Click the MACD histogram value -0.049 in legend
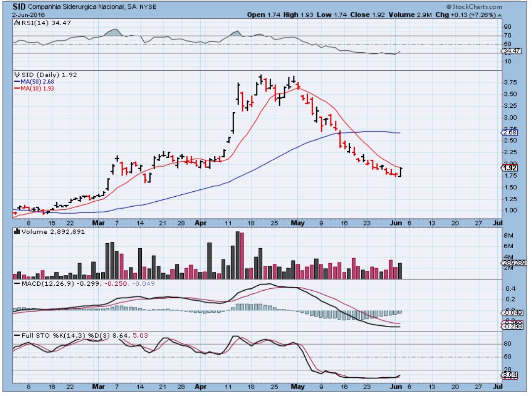 coord(143,284)
